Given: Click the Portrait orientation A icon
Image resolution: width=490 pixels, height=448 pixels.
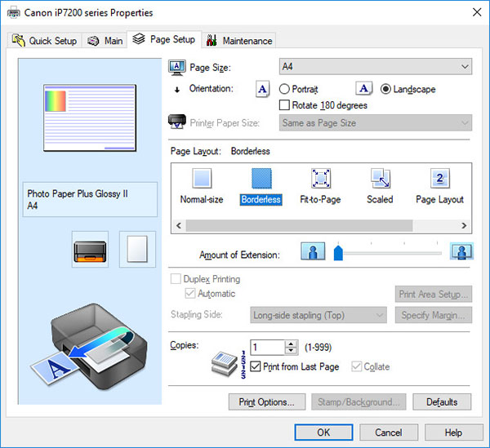Looking at the screenshot, I should (262, 89).
